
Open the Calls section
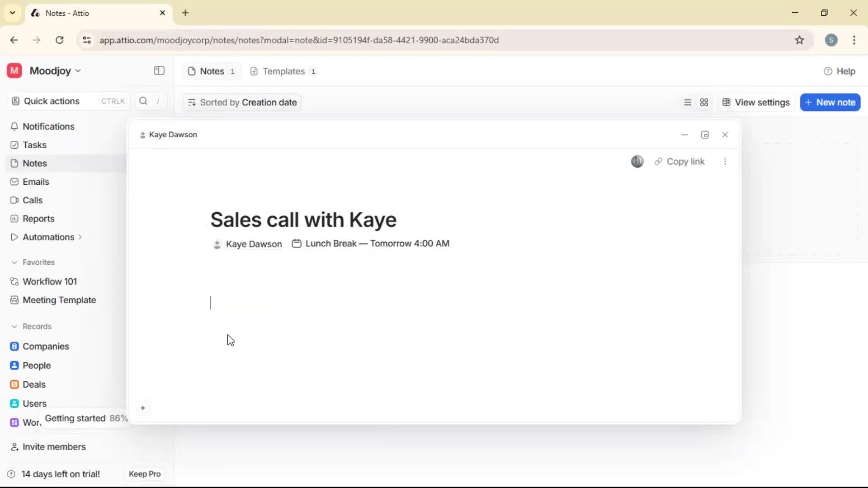pos(32,200)
